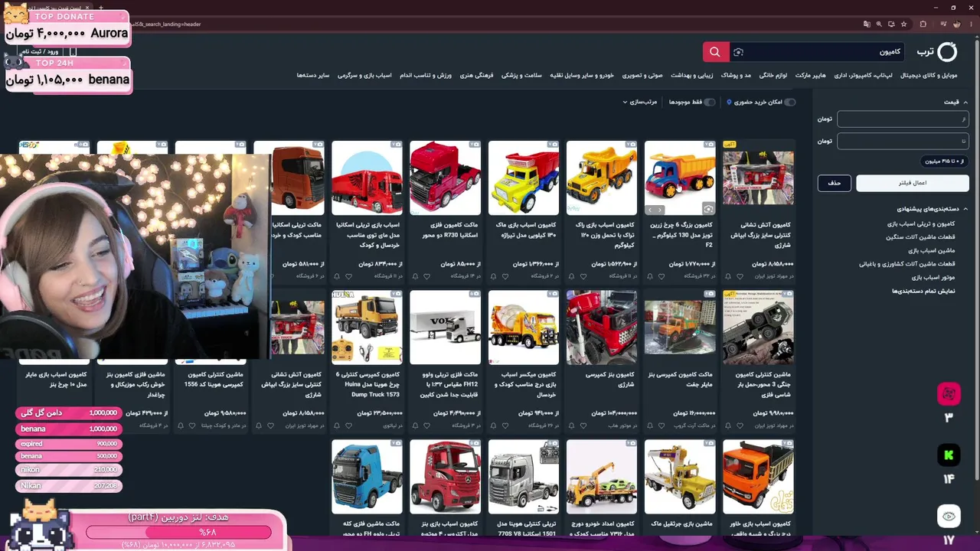Viewport: 980px width, 551px height.
Task: Open the blue Volvo FH truck thumbnail
Action: (x=367, y=477)
